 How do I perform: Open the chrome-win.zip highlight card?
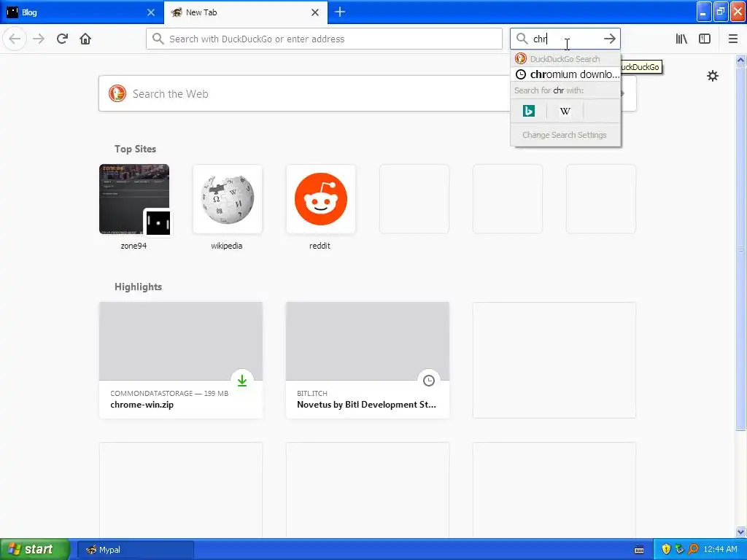[181, 360]
